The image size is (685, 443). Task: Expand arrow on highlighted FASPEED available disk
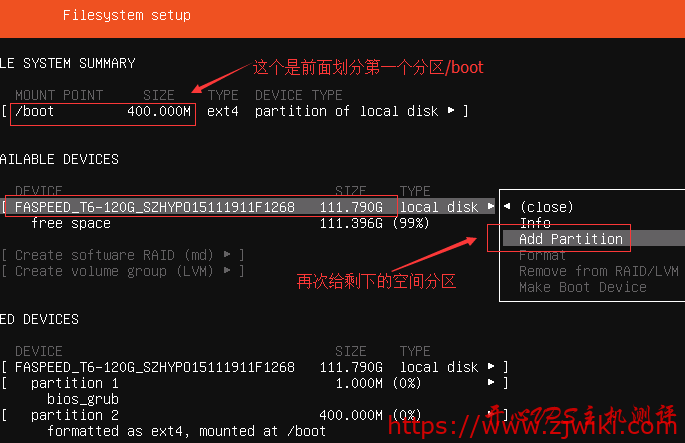(x=491, y=206)
